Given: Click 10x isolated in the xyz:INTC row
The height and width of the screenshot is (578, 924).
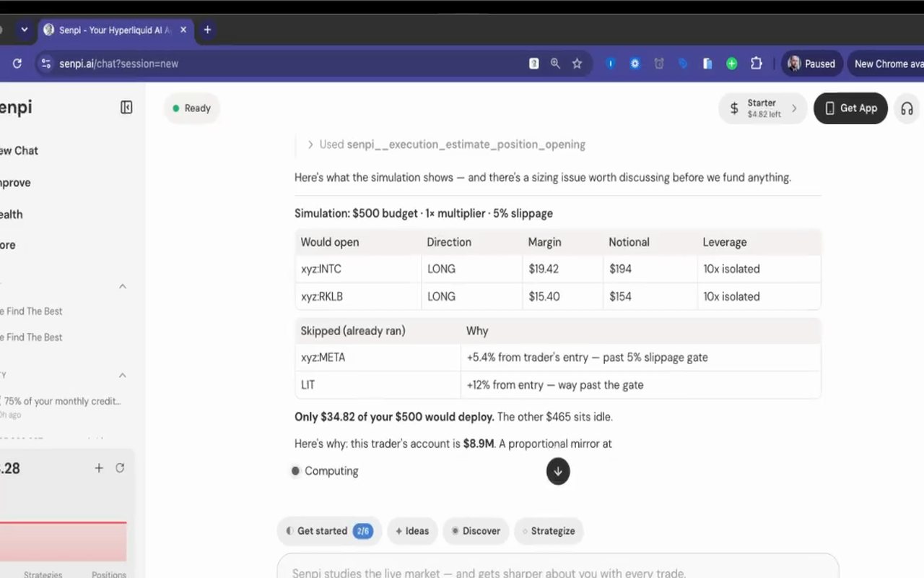Looking at the screenshot, I should pos(731,269).
